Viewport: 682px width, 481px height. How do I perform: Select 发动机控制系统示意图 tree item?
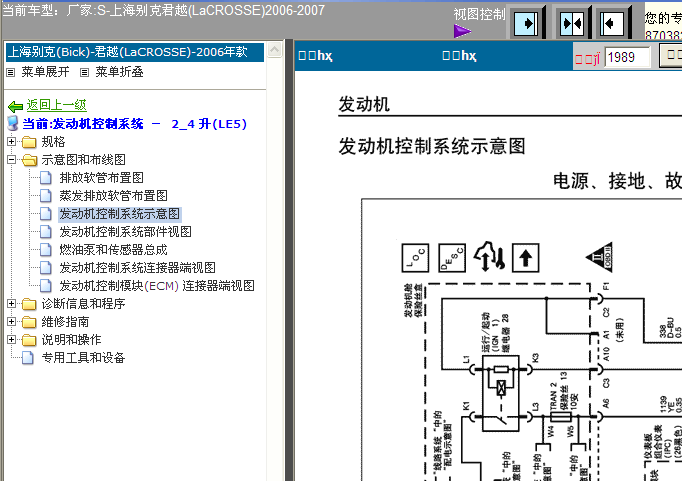[120, 214]
